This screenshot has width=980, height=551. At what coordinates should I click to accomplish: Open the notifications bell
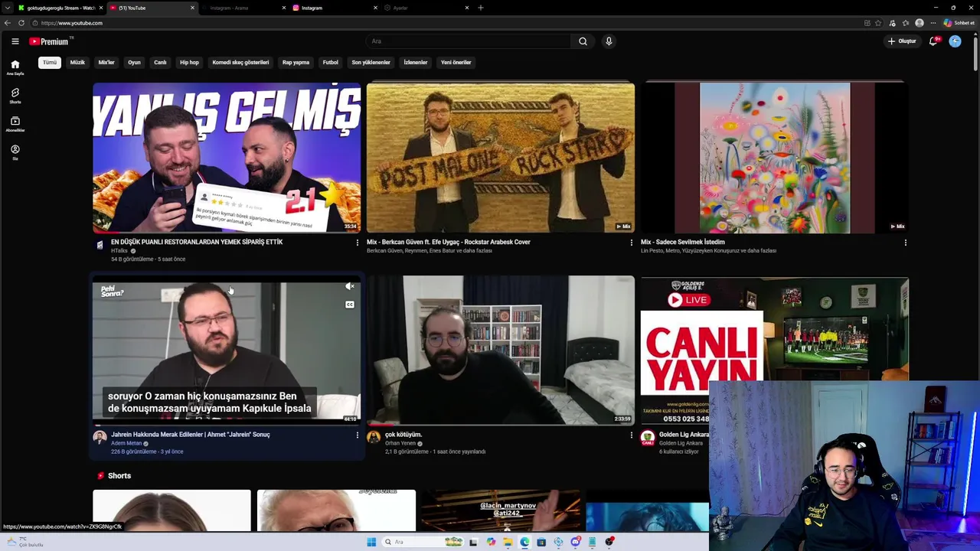pyautogui.click(x=933, y=41)
